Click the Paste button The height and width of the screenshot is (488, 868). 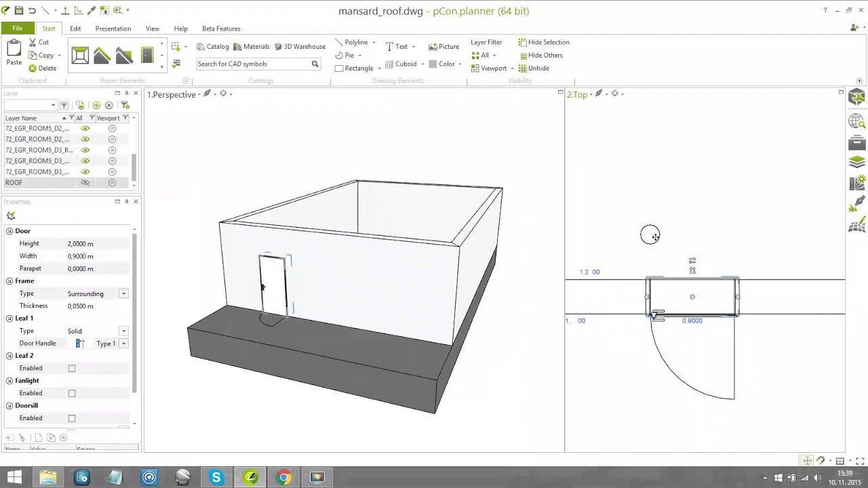tap(14, 53)
